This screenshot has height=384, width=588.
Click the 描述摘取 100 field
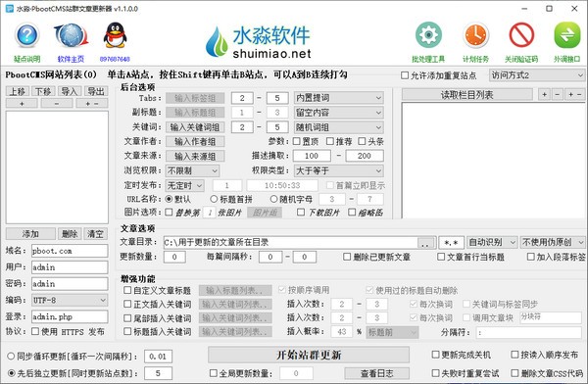(x=312, y=156)
